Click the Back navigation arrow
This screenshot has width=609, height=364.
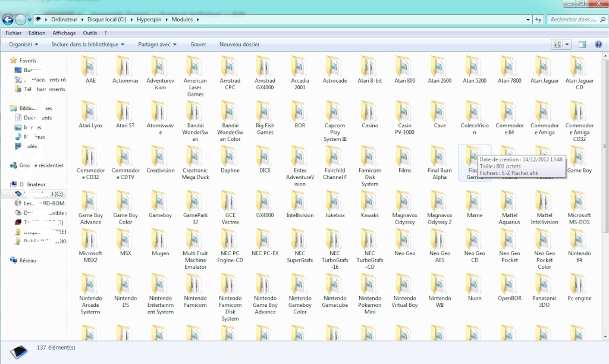point(8,19)
